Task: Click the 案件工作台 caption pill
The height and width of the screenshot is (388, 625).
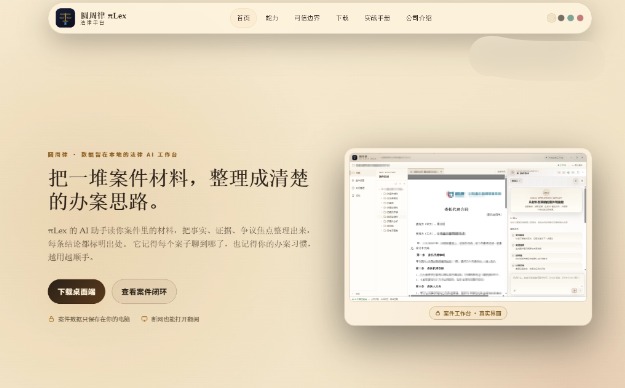Action: [x=468, y=313]
